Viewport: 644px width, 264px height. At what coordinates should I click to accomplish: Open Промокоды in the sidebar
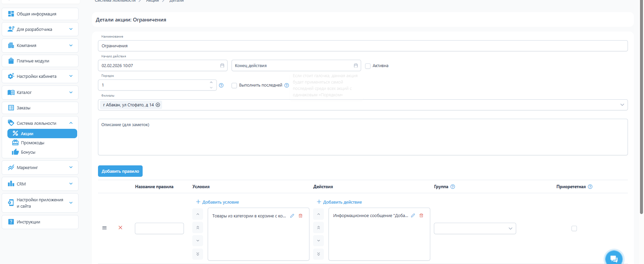point(33,143)
